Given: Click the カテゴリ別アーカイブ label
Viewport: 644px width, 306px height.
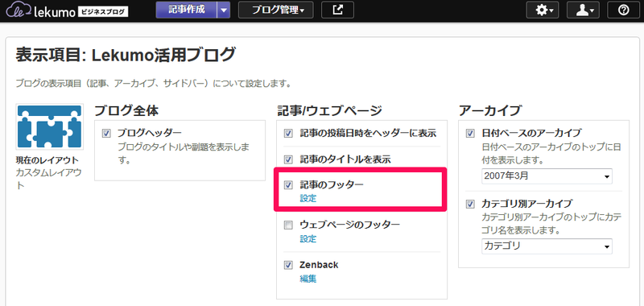Looking at the screenshot, I should point(527,204).
